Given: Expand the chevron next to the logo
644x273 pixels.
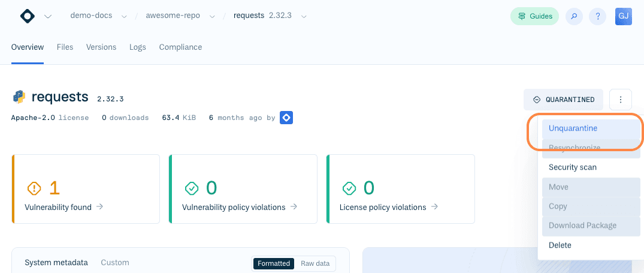Looking at the screenshot, I should 48,16.
